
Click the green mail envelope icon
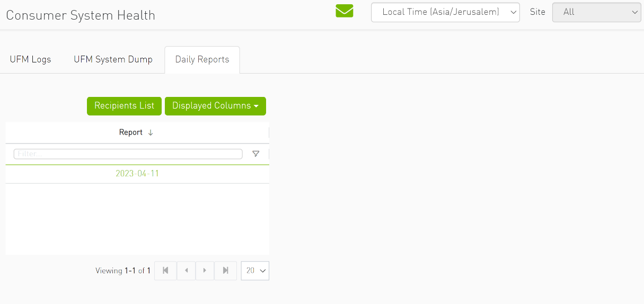pyautogui.click(x=344, y=11)
